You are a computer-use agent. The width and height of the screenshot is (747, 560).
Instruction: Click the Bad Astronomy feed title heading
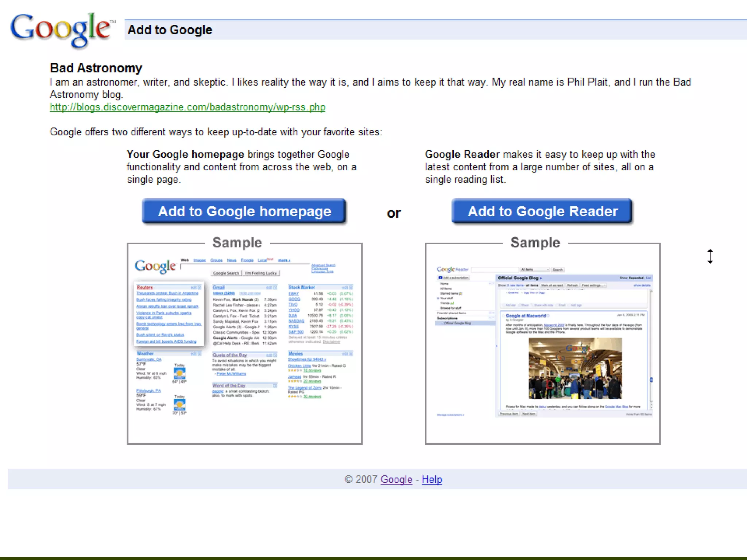96,68
